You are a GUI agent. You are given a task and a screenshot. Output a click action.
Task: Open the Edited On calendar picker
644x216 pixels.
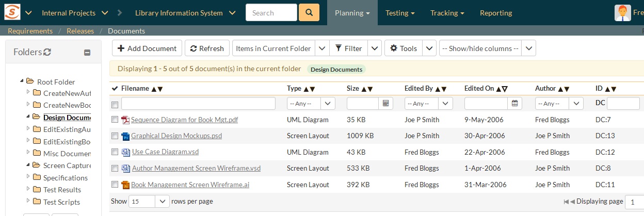click(x=514, y=104)
